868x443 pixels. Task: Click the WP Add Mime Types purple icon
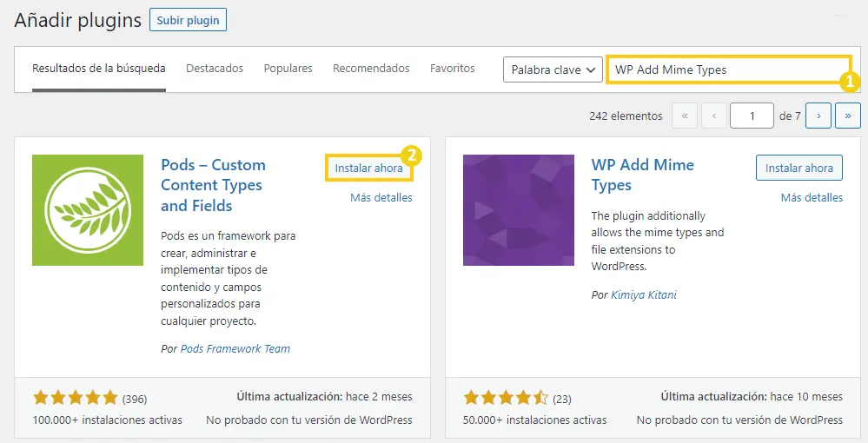point(518,210)
